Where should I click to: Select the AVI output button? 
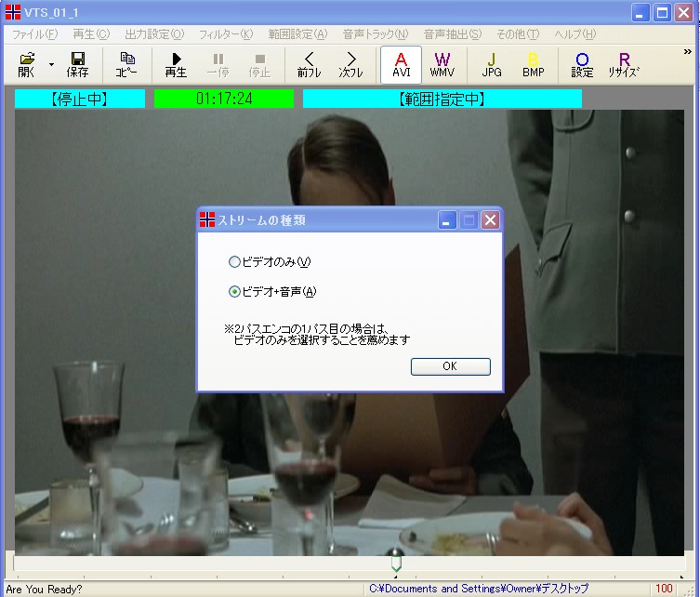(x=401, y=65)
